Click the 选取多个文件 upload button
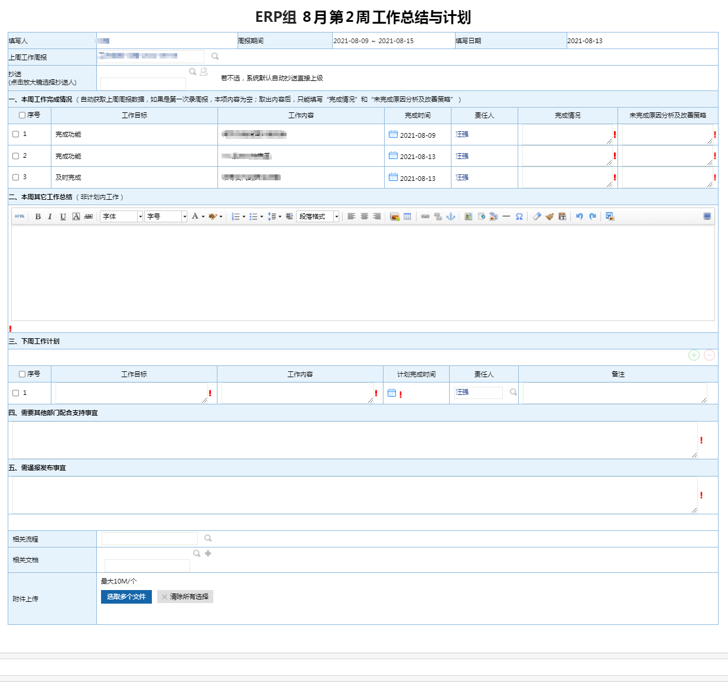The width and height of the screenshot is (728, 700). tap(126, 597)
